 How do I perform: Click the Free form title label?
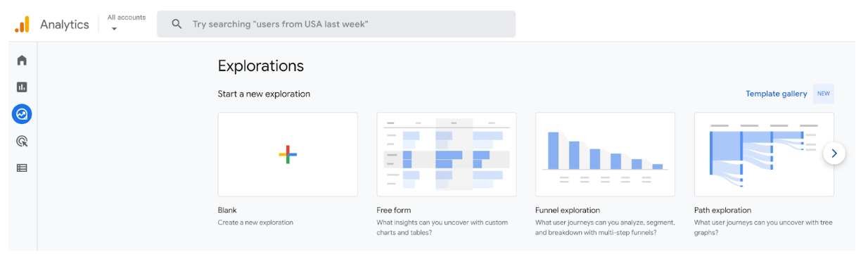(x=394, y=210)
